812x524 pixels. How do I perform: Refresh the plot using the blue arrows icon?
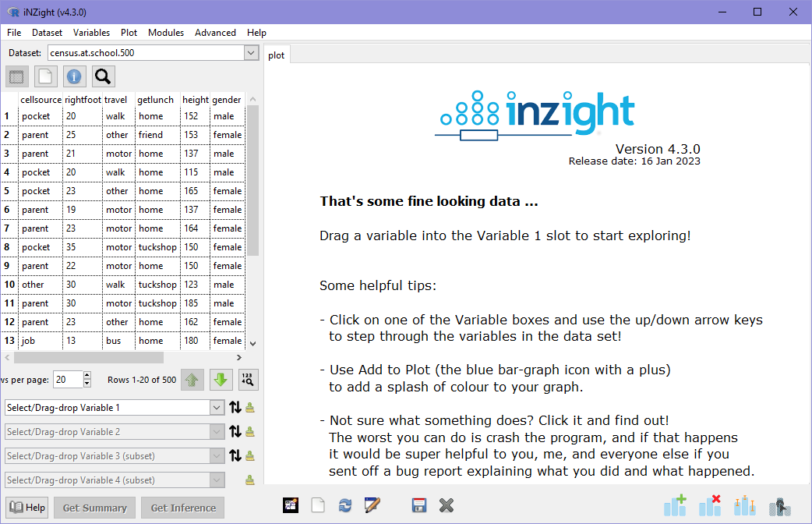tap(345, 507)
